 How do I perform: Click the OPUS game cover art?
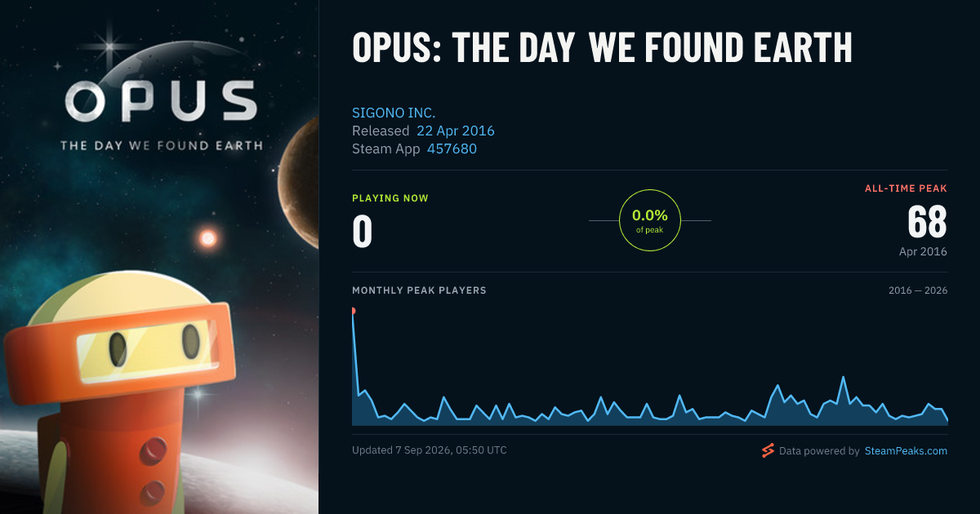(159, 257)
